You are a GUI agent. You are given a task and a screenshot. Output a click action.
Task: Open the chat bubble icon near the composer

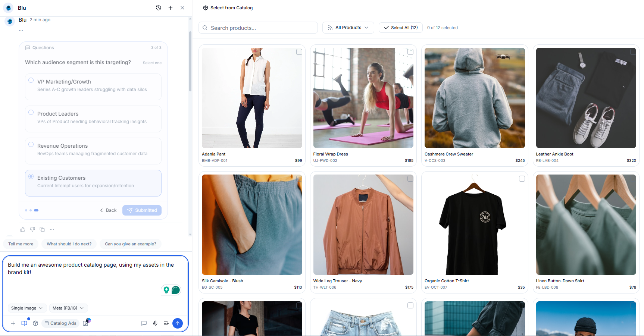(144, 323)
